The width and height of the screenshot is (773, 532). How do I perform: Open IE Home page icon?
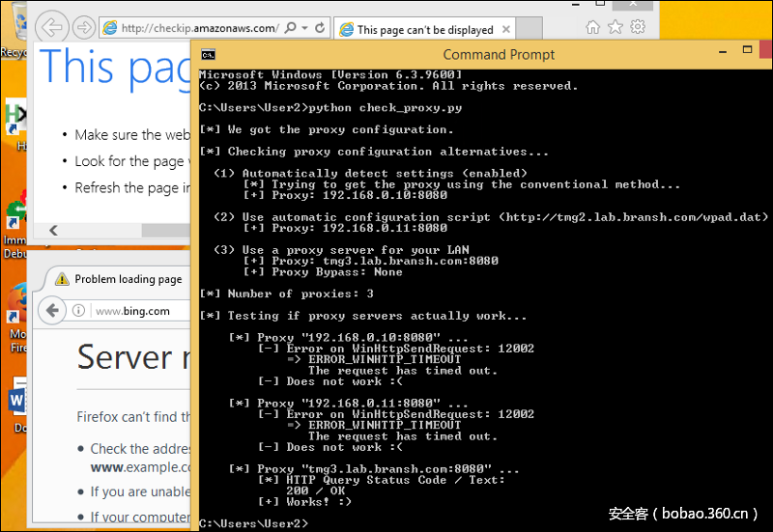(x=592, y=28)
